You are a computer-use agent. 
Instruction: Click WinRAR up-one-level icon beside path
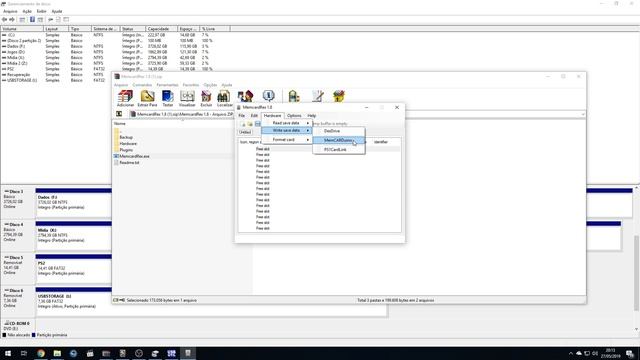point(119,114)
